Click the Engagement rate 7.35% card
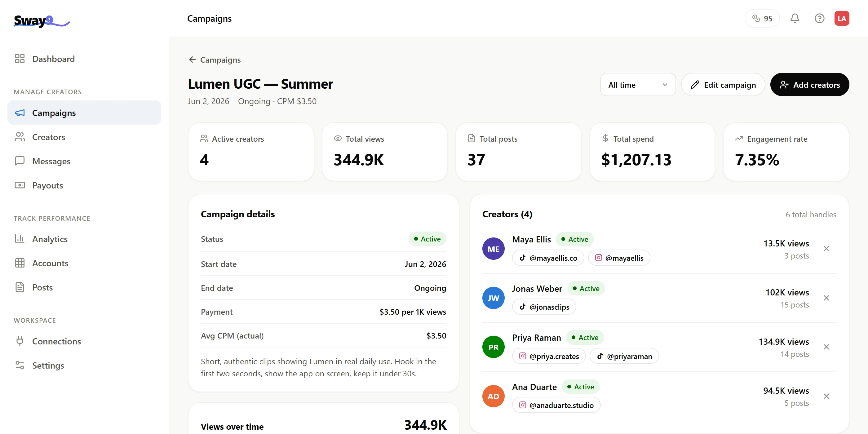Viewport: 868px width, 434px height. (786, 152)
